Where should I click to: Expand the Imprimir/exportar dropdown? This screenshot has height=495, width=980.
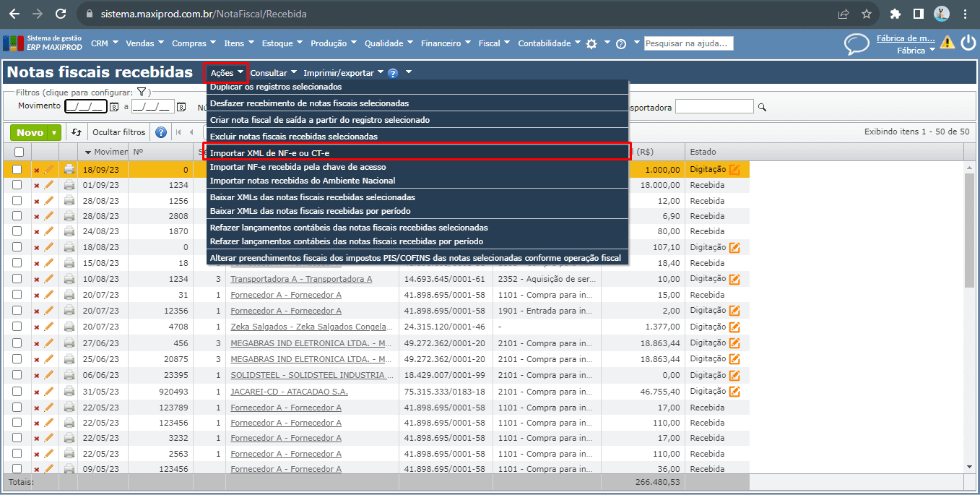(343, 73)
